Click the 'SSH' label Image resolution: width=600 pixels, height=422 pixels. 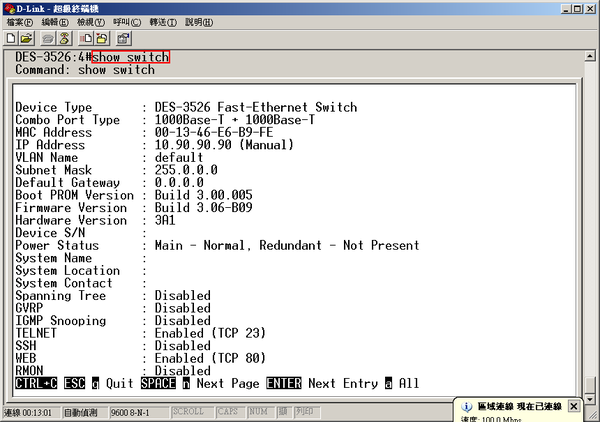26,345
